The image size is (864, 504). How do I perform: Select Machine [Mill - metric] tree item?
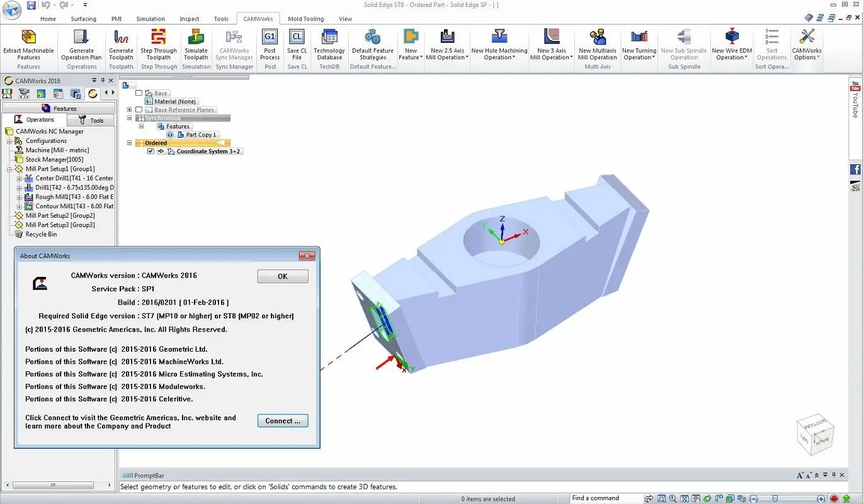point(57,150)
